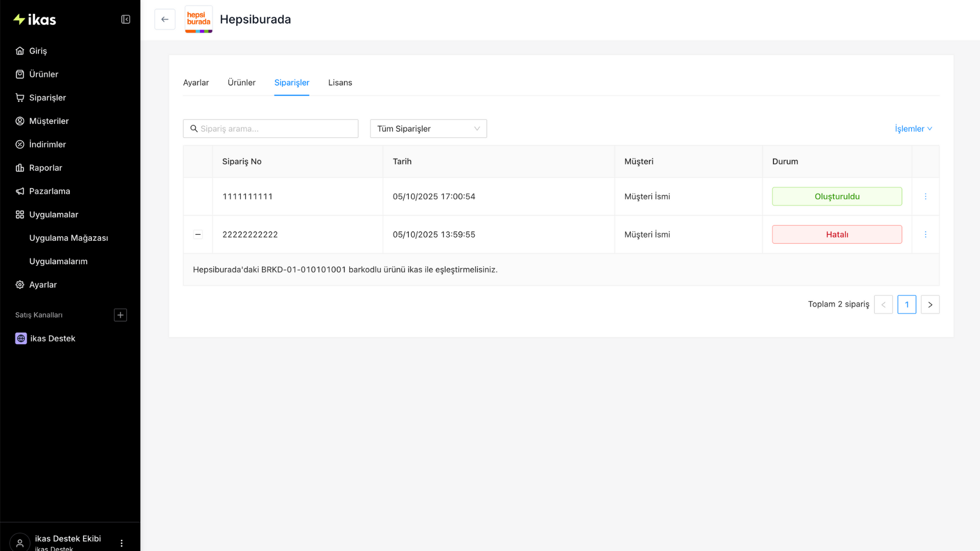This screenshot has height=551, width=980.
Task: Click order number 1111111111
Action: (x=248, y=196)
